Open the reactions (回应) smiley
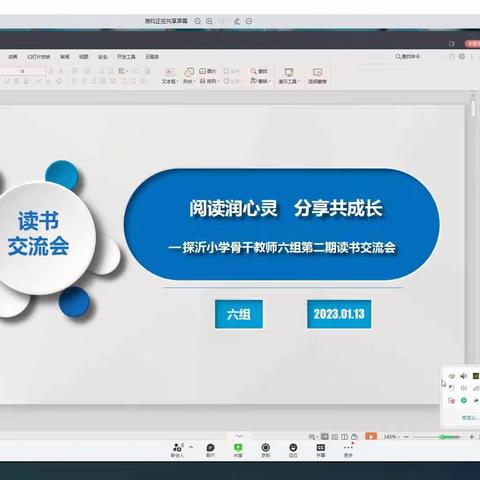The image size is (480, 480). pyautogui.click(x=293, y=450)
